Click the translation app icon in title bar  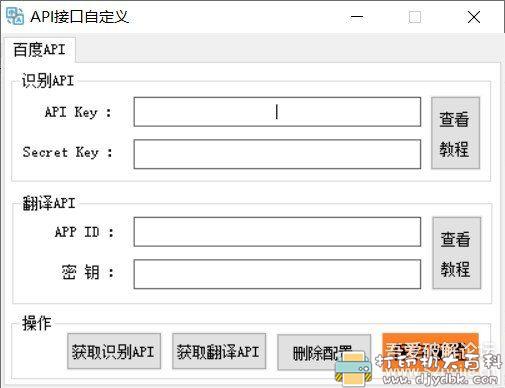pos(15,16)
